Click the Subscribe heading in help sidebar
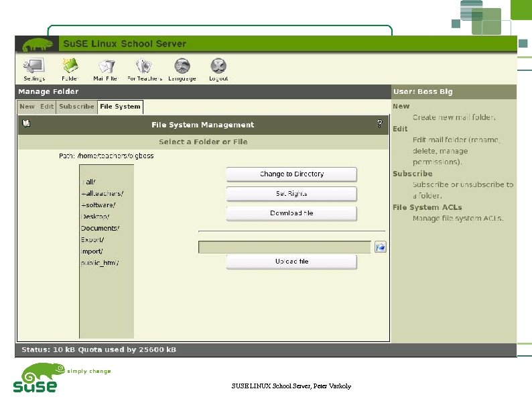Image resolution: width=532 pixels, height=399 pixels. tap(413, 174)
